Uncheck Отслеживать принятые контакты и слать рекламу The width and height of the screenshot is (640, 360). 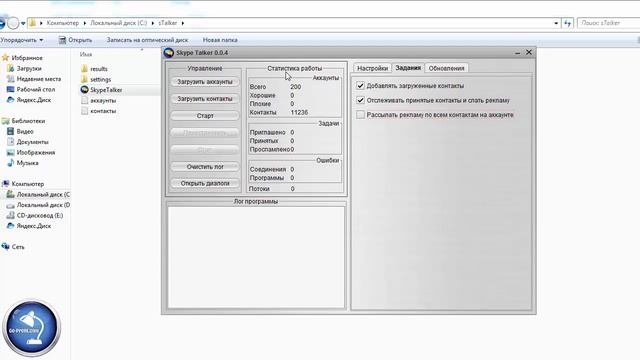(360, 100)
